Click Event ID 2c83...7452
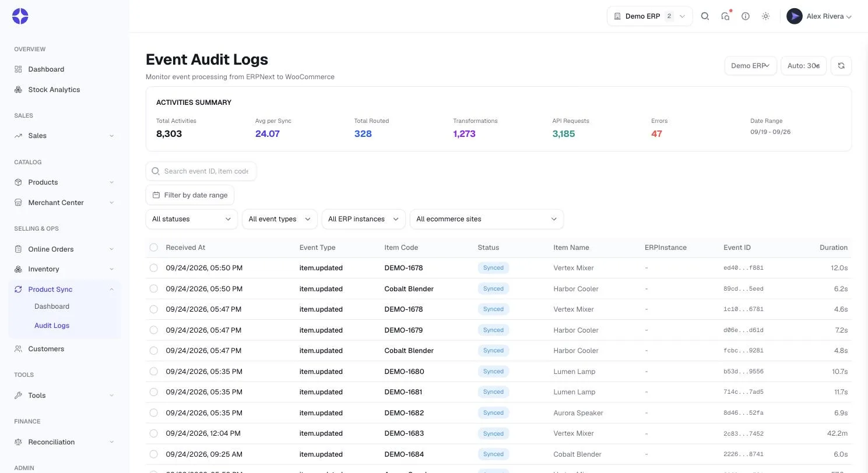Viewport: 868px width, 473px height. tap(743, 433)
